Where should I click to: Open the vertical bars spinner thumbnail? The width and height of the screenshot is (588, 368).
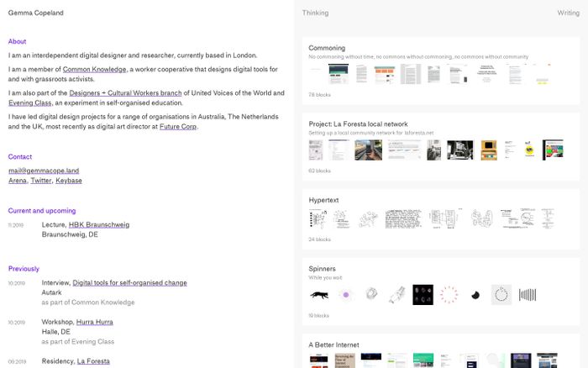click(527, 295)
